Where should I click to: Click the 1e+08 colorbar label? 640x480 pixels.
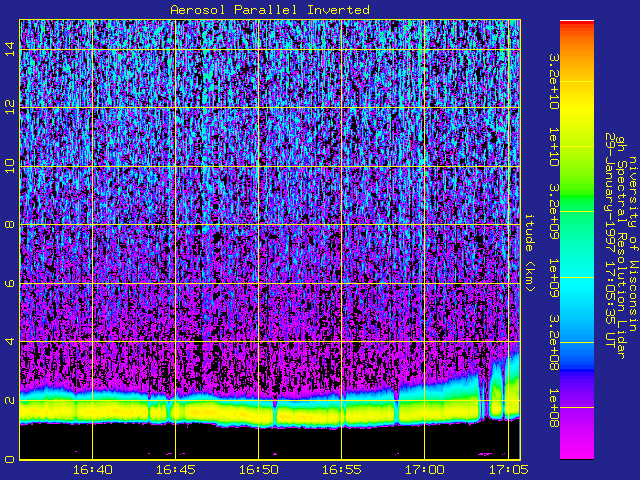pyautogui.click(x=554, y=408)
